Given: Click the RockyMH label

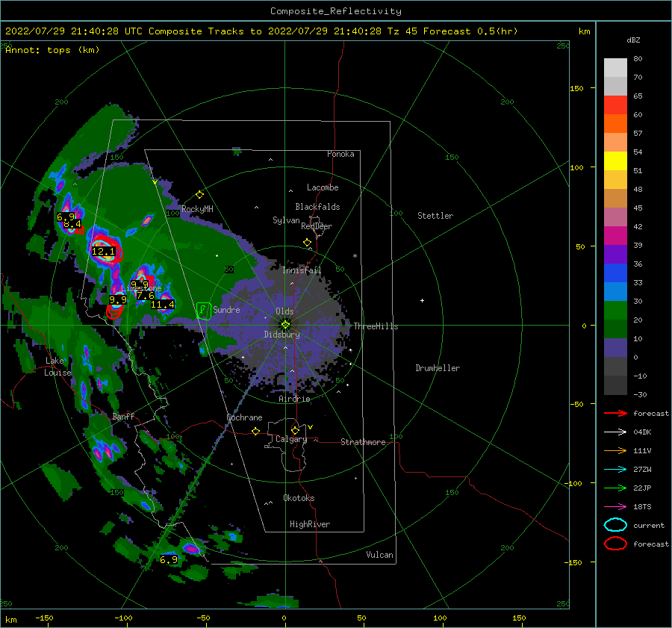Looking at the screenshot, I should tap(197, 209).
